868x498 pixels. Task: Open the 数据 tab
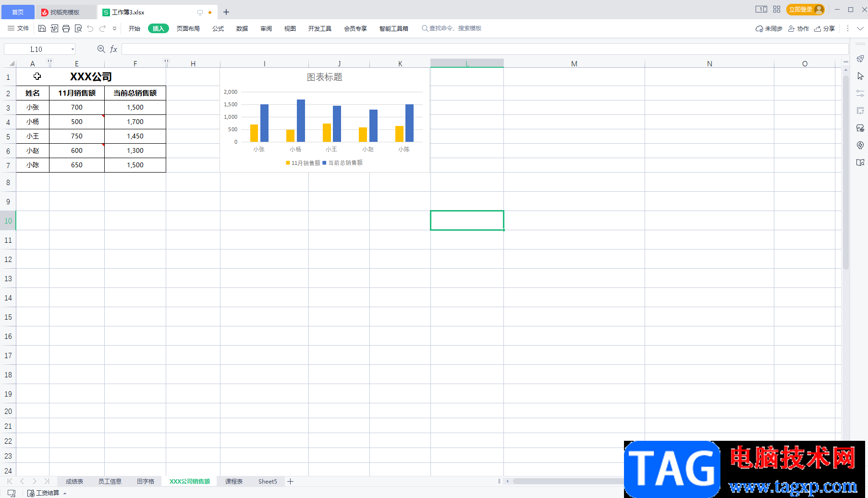pyautogui.click(x=242, y=28)
